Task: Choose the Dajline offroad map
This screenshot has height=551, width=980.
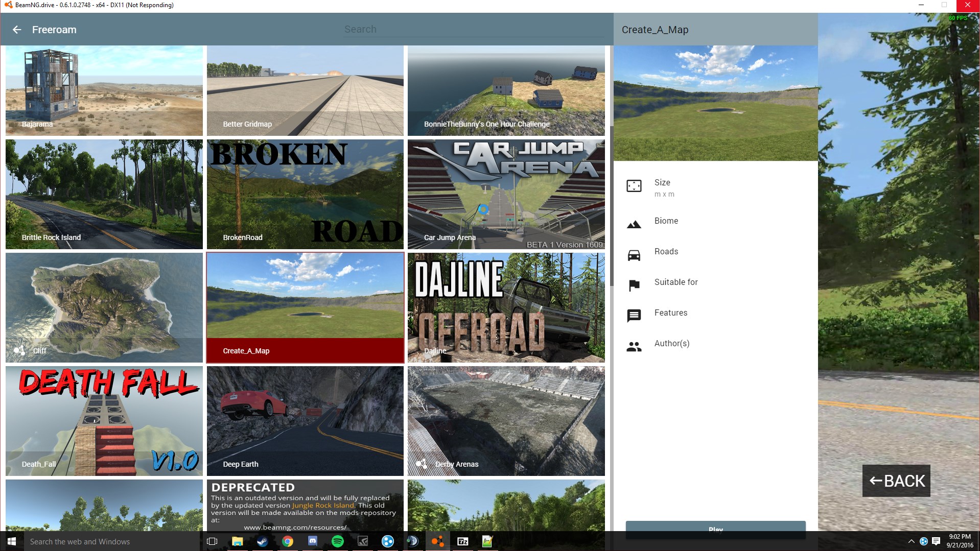Action: pyautogui.click(x=506, y=307)
